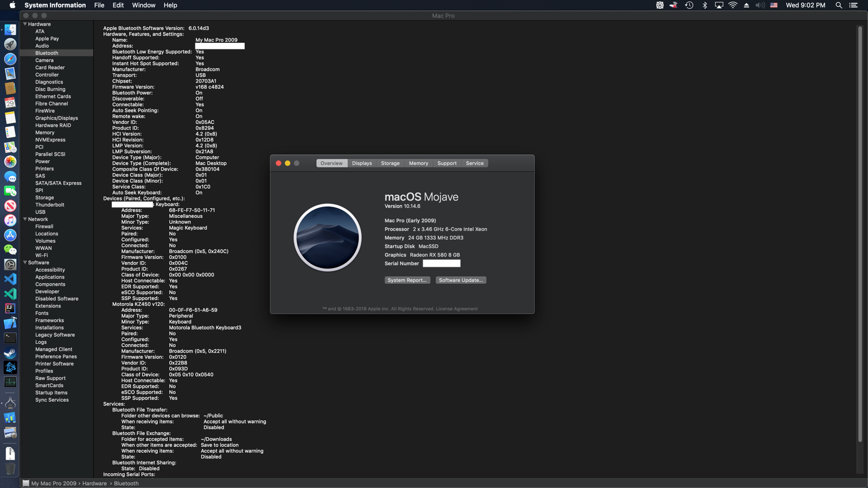
Task: Select Graphics/Displays in the sidebar
Action: [x=56, y=118]
